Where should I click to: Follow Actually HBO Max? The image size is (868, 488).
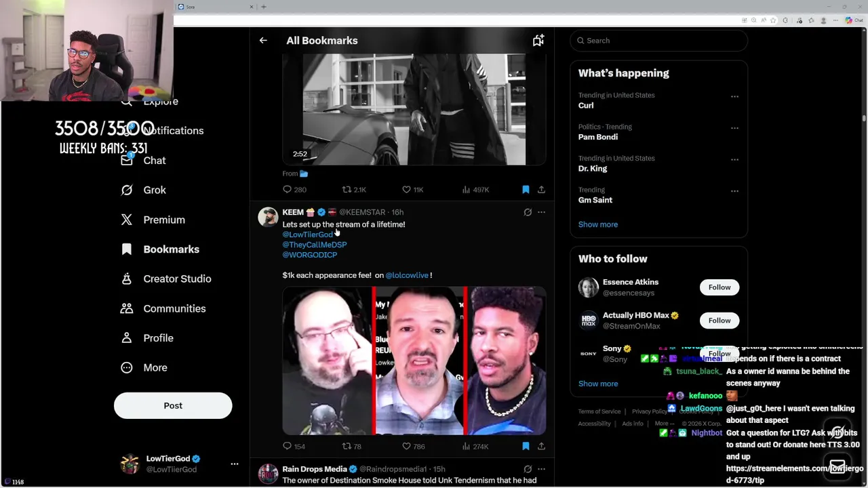coord(719,321)
